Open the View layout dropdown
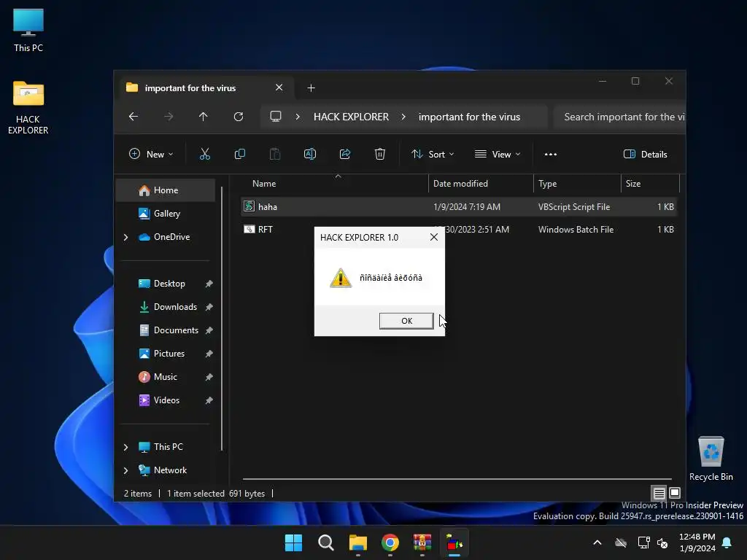The image size is (747, 560). (x=498, y=154)
